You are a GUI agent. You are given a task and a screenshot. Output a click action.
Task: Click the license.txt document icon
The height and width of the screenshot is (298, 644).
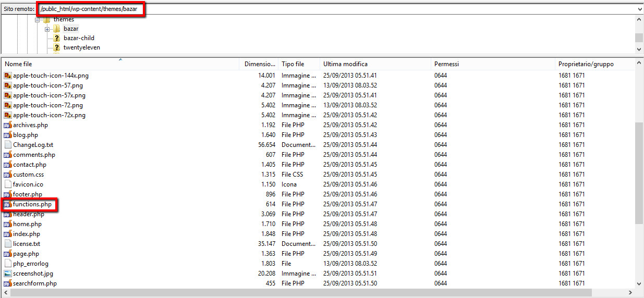[7, 244]
